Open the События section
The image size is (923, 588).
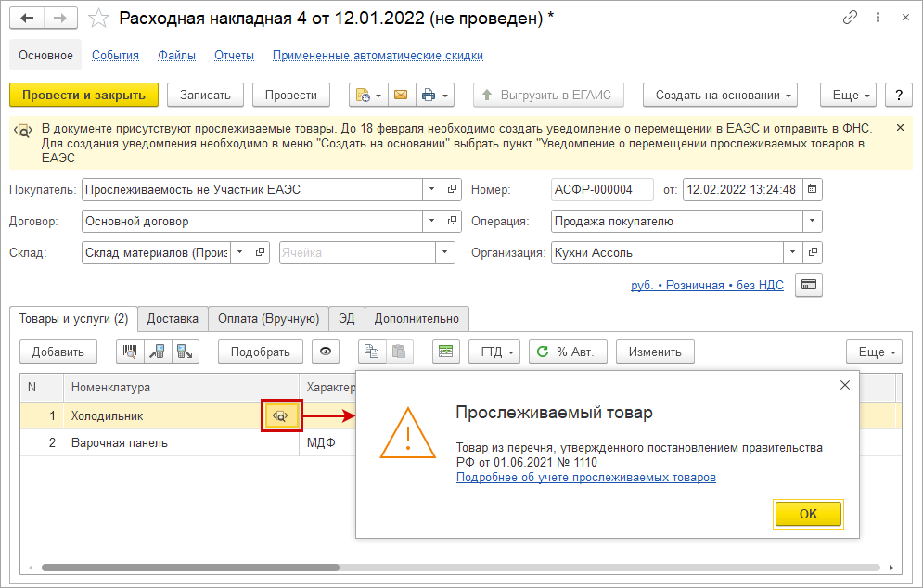click(x=115, y=55)
